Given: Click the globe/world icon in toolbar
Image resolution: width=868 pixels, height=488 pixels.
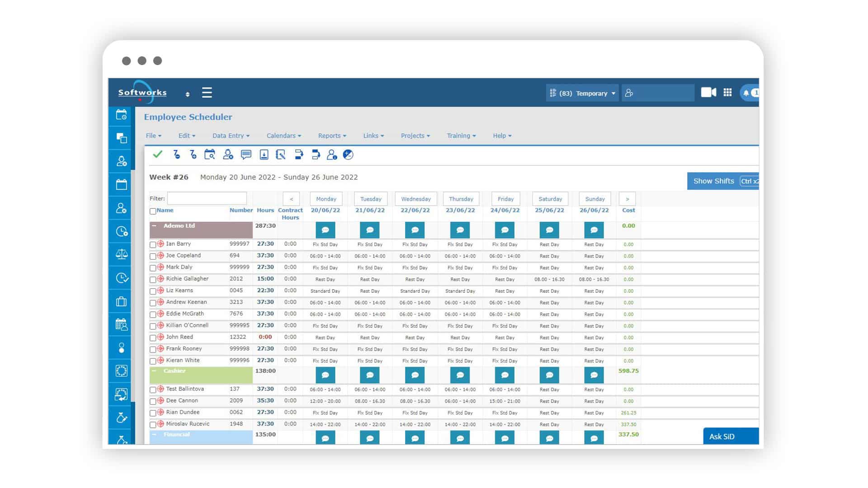Looking at the screenshot, I should [x=349, y=155].
